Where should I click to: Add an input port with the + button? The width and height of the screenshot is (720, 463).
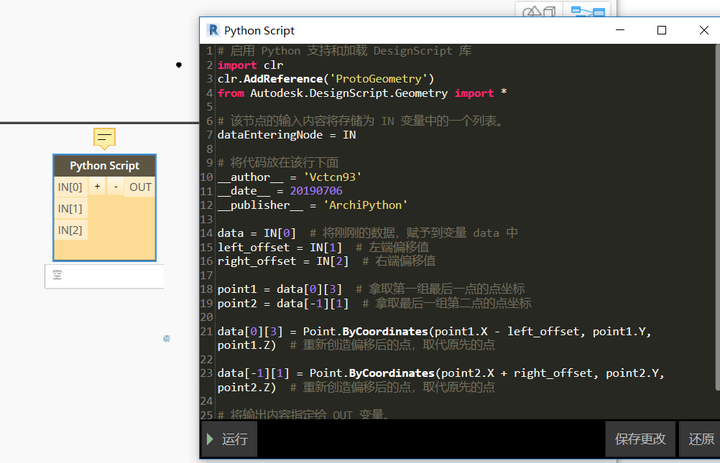pos(97,186)
